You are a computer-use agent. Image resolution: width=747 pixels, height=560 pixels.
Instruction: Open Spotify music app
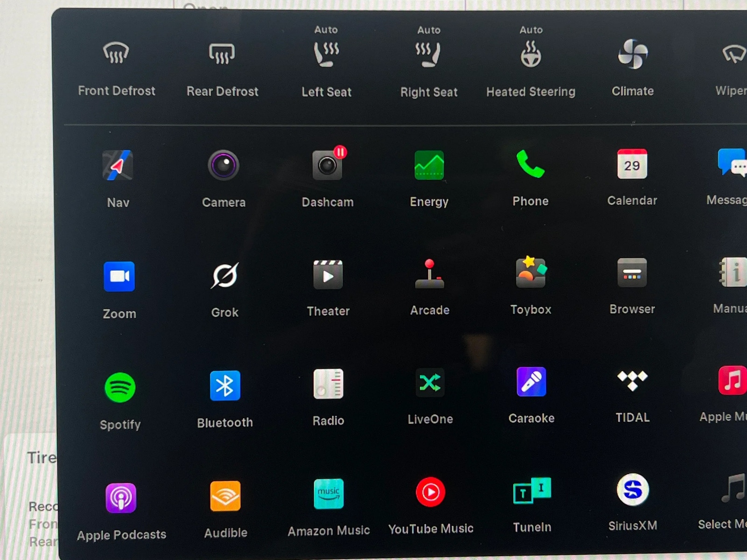120,387
